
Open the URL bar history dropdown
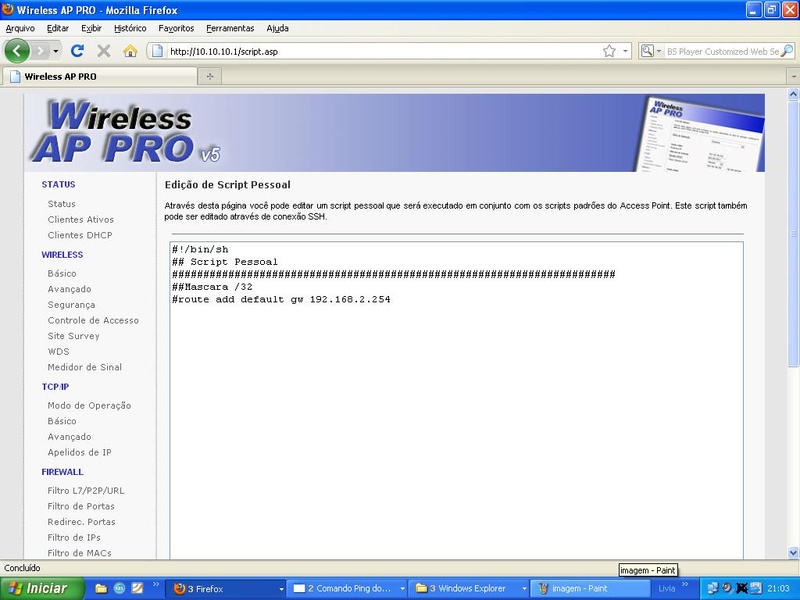tap(625, 51)
